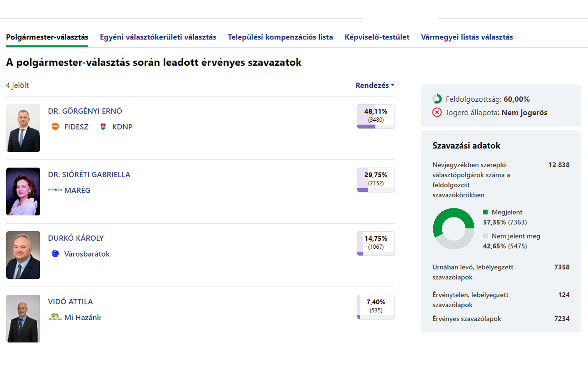Image resolution: width=588 pixels, height=392 pixels.
Task: Open Dr. Görgényi Ernő candidate link
Action: [85, 111]
